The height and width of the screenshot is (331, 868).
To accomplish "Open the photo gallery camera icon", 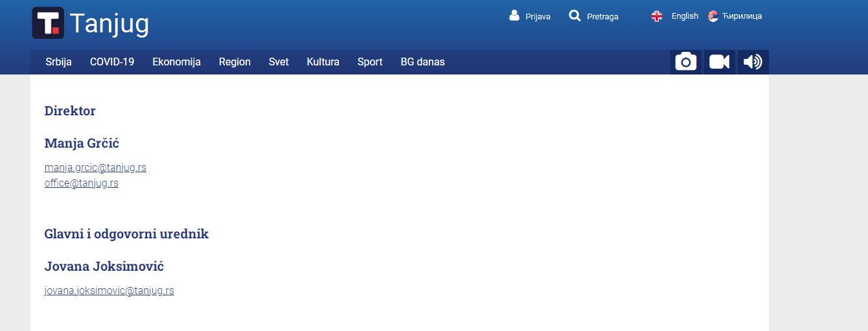I will [x=686, y=62].
